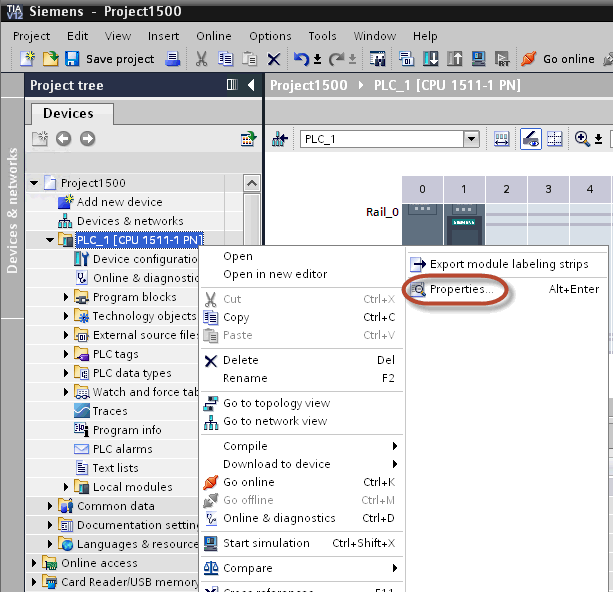Collapse the Project tree panel arrow
The height and width of the screenshot is (592, 613).
pos(251,85)
